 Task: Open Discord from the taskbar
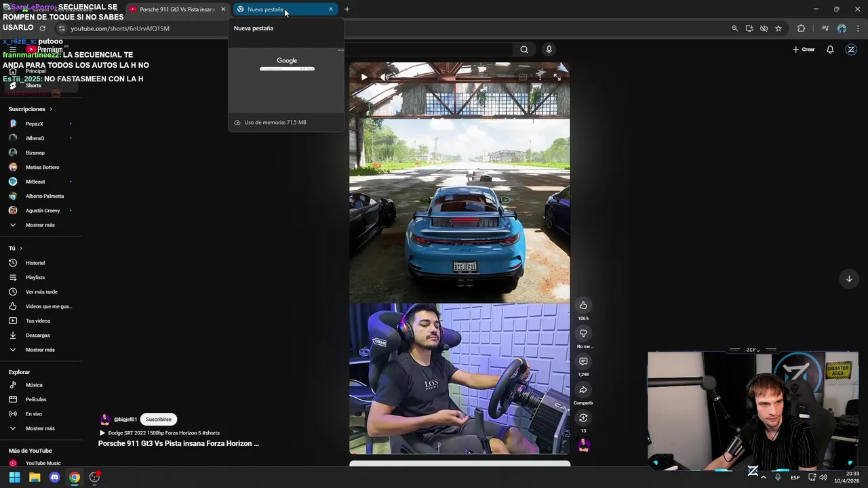(55, 477)
